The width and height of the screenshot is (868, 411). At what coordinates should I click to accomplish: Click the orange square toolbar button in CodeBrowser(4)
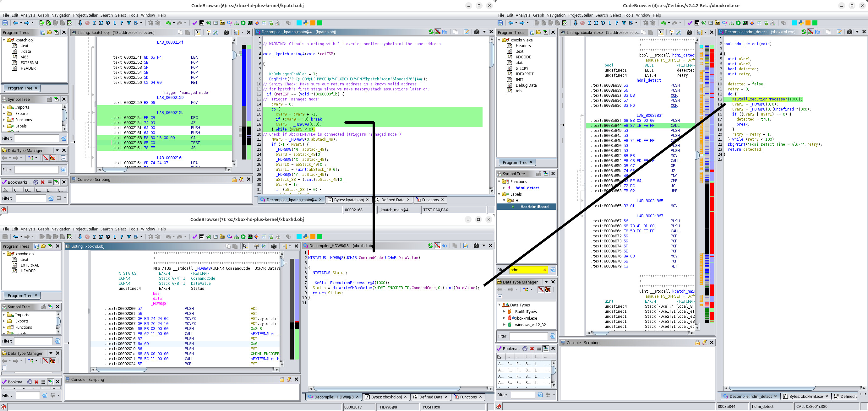pos(808,23)
